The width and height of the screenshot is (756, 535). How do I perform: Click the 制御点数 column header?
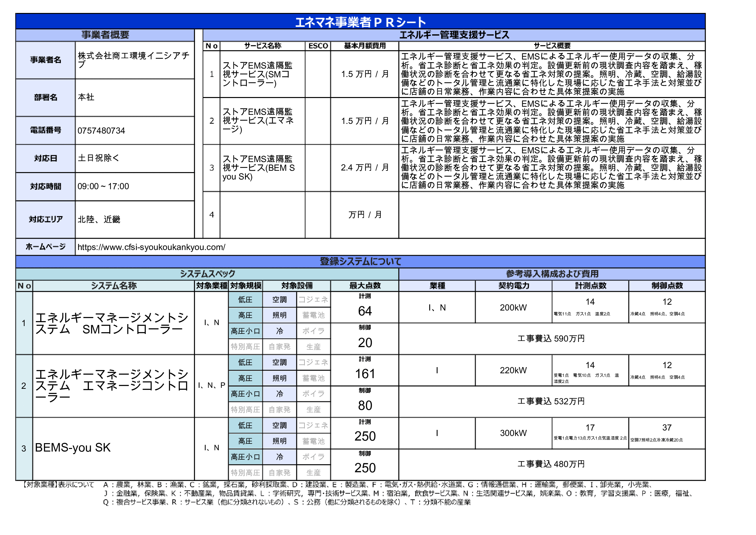[x=667, y=286]
